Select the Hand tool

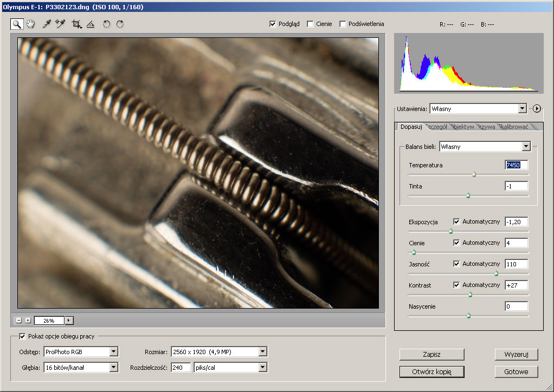(31, 24)
